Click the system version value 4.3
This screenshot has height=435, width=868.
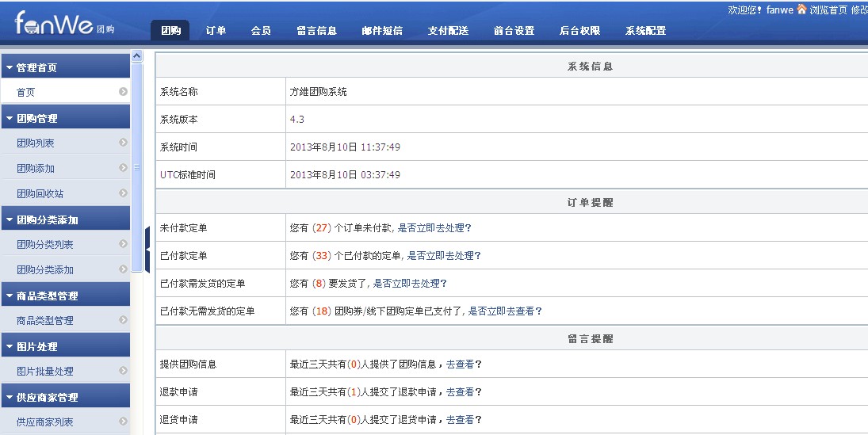pyautogui.click(x=296, y=120)
